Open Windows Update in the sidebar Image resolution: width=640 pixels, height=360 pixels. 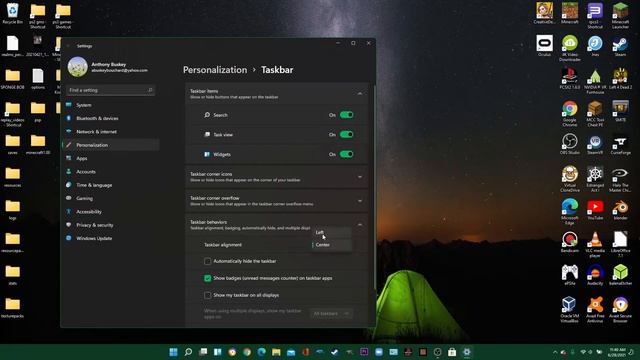click(111, 238)
